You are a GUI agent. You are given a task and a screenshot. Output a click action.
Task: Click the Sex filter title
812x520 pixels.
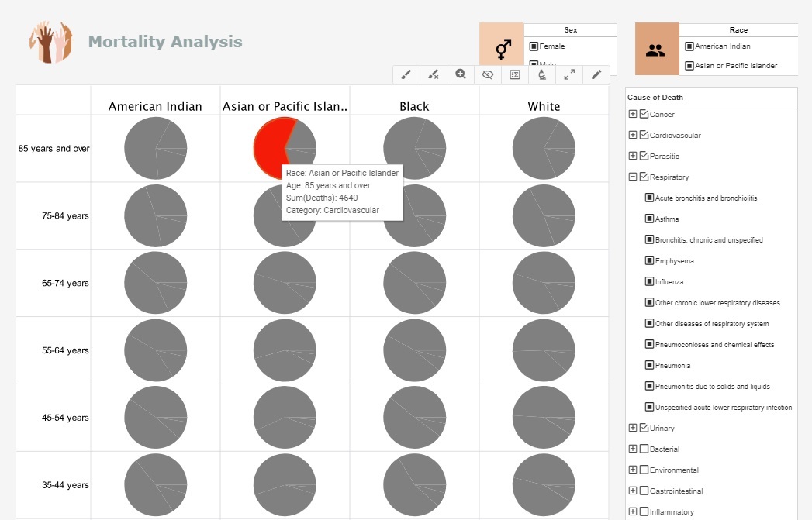pos(571,30)
